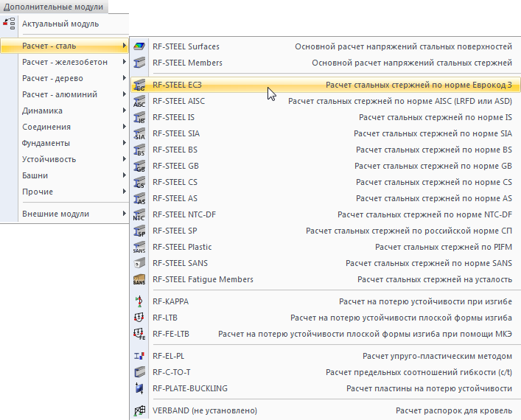521x420 pixels.
Task: Expand the Расчет - железобетон submenu
Action: click(125, 63)
